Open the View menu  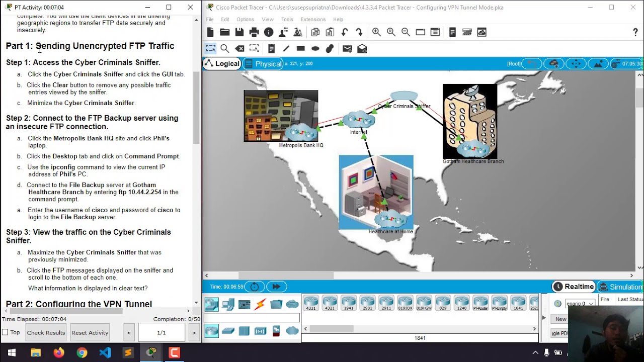pyautogui.click(x=267, y=19)
